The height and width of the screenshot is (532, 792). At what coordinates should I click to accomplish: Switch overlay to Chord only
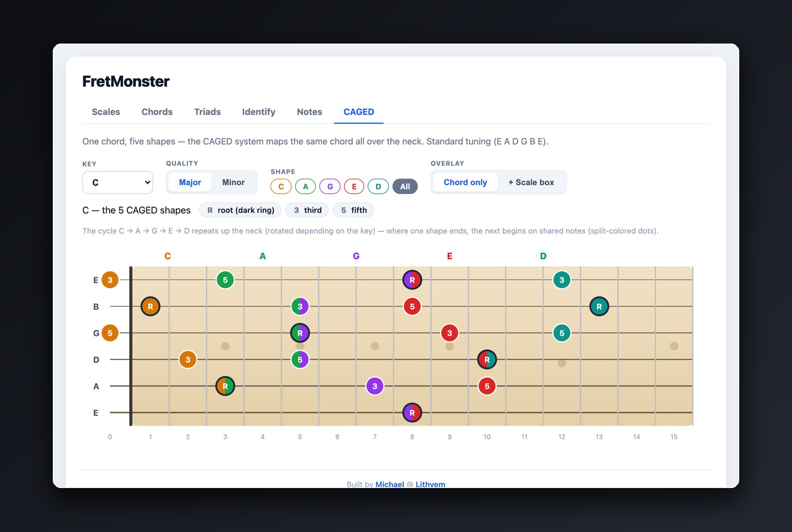coord(465,182)
